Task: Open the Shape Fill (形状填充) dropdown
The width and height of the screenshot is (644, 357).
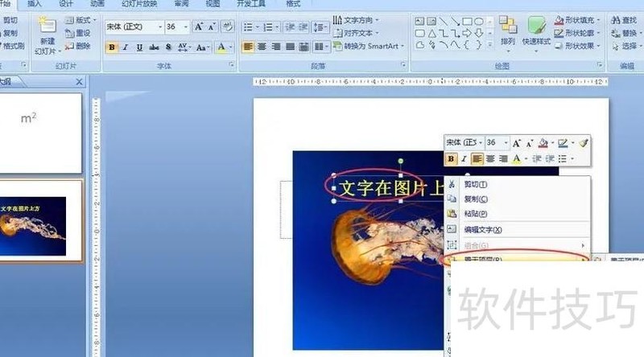Action: pyautogui.click(x=577, y=19)
